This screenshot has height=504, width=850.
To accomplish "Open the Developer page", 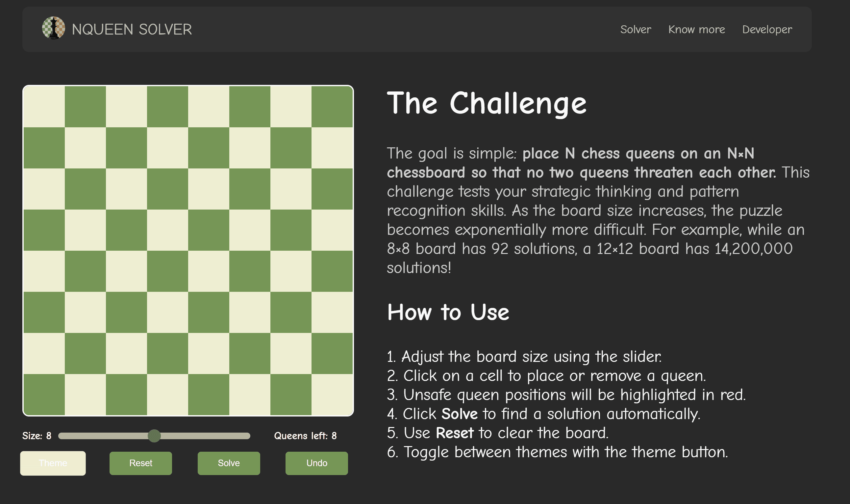I will [x=766, y=29].
